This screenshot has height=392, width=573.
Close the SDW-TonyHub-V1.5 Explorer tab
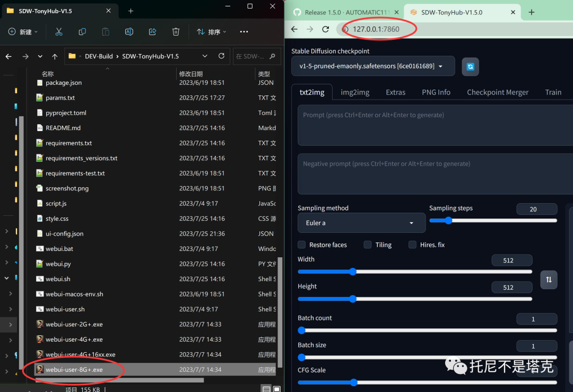108,11
